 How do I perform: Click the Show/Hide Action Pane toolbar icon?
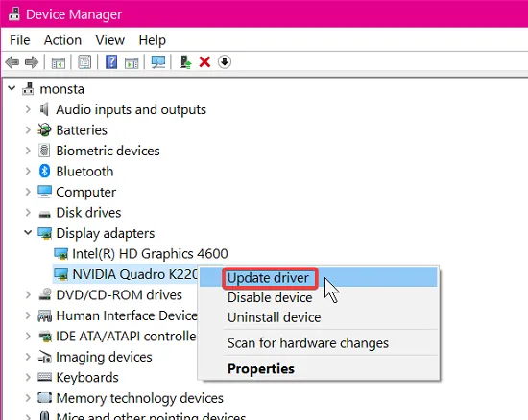[132, 62]
